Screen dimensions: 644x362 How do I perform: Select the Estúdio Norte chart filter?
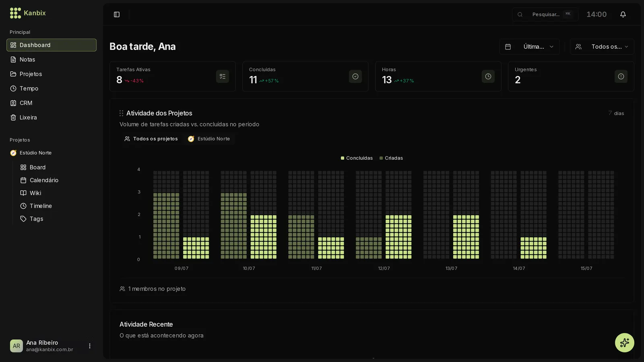(x=209, y=139)
